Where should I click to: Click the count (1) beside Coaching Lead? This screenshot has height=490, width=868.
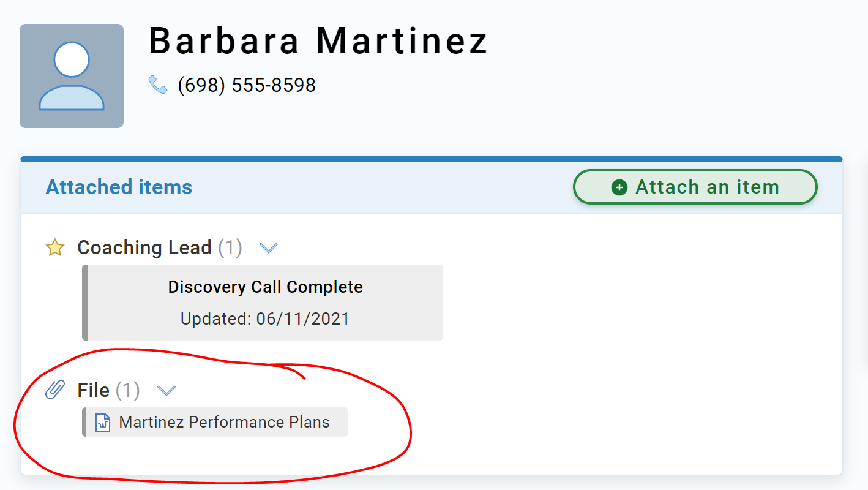tap(230, 247)
